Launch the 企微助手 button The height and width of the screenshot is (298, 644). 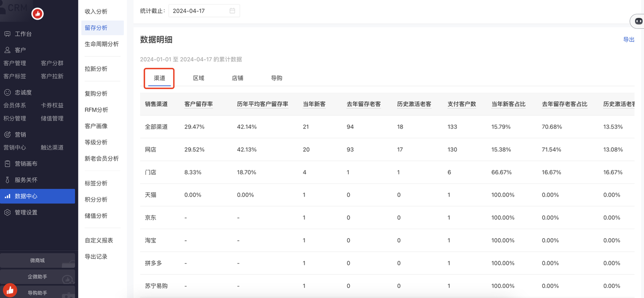click(x=37, y=276)
